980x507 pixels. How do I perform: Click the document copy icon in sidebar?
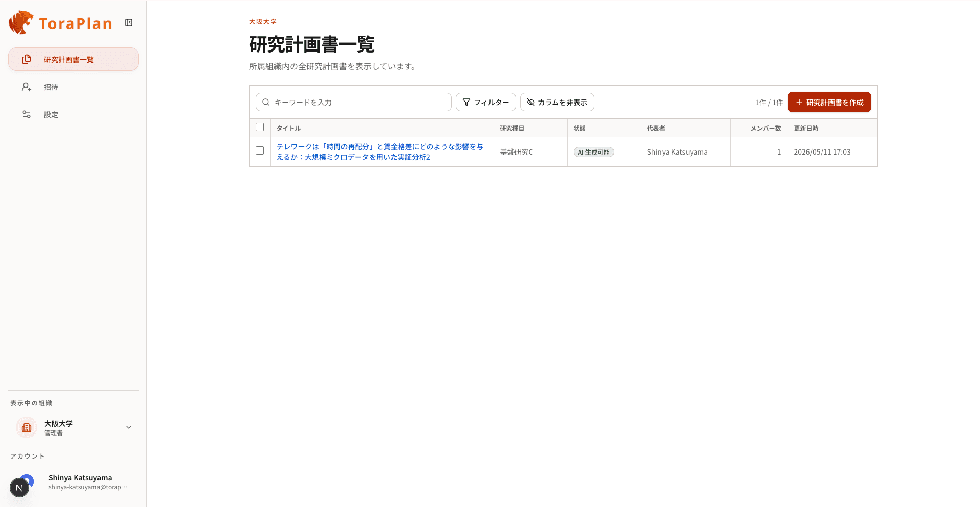(x=27, y=59)
